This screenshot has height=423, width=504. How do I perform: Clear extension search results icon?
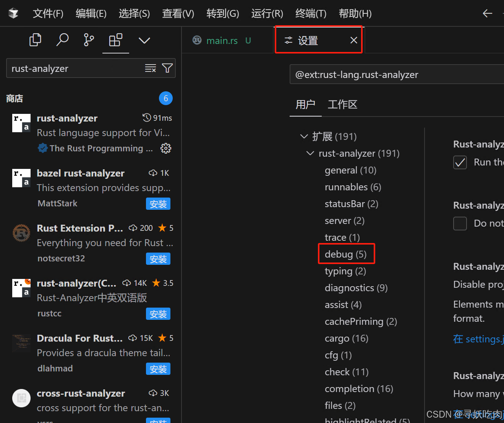(151, 68)
